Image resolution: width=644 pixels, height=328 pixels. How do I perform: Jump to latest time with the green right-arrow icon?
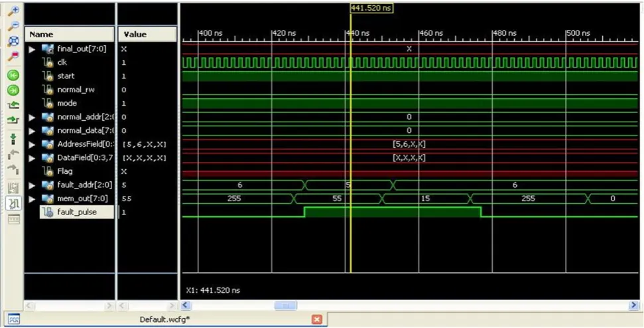click(x=14, y=90)
